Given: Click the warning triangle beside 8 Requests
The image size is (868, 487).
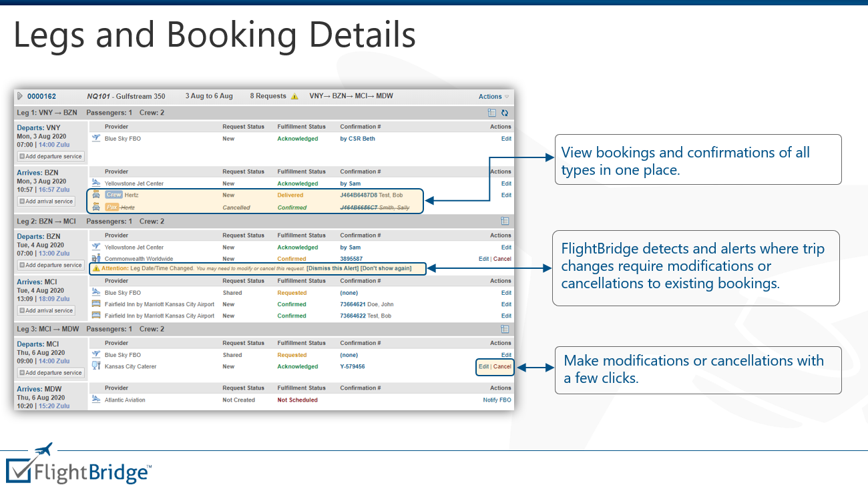Looking at the screenshot, I should pos(294,95).
